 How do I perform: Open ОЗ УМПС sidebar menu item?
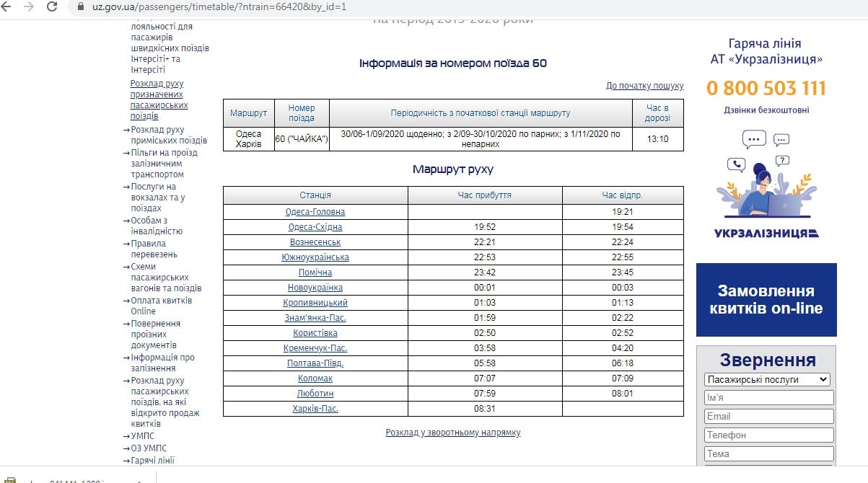click(149, 448)
